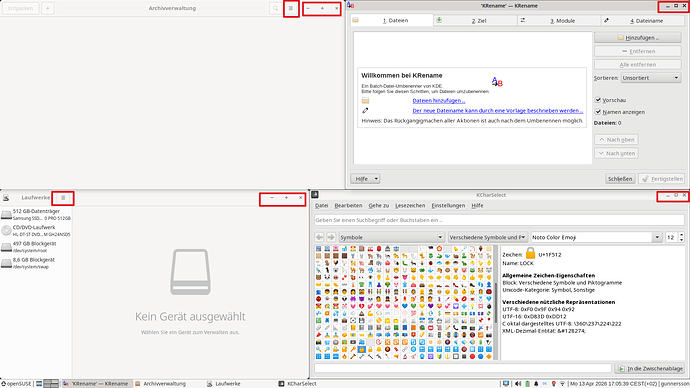Image resolution: width=690 pixels, height=388 pixels.
Task: Open the search icon in Archivverwaltung
Action: tap(275, 8)
